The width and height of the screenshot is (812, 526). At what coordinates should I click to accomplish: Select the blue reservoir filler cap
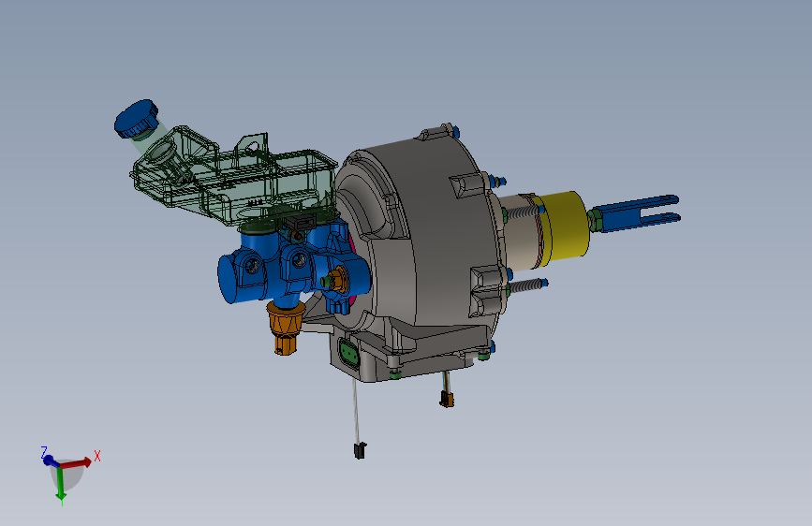[136, 119]
